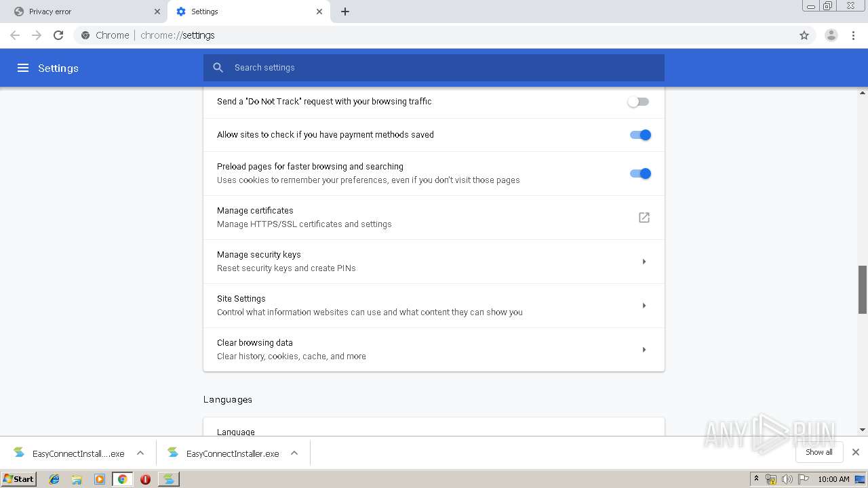
Task: Close the Privacy error tab
Action: coord(157,12)
